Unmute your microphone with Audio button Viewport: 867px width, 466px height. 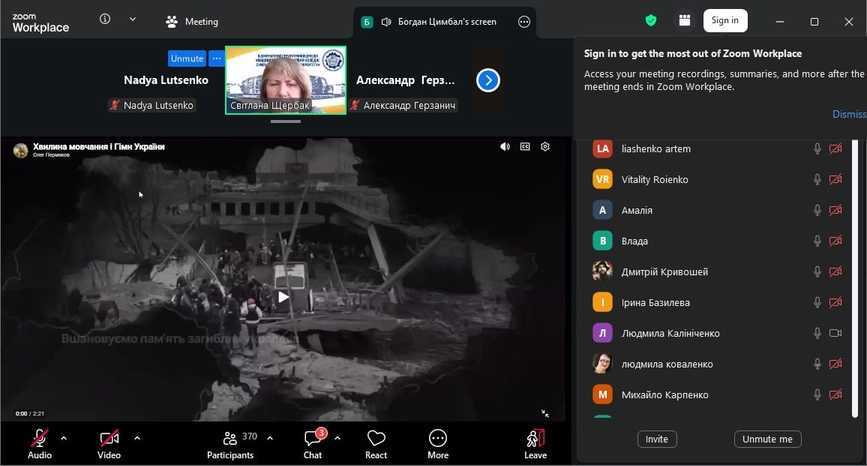(40, 443)
